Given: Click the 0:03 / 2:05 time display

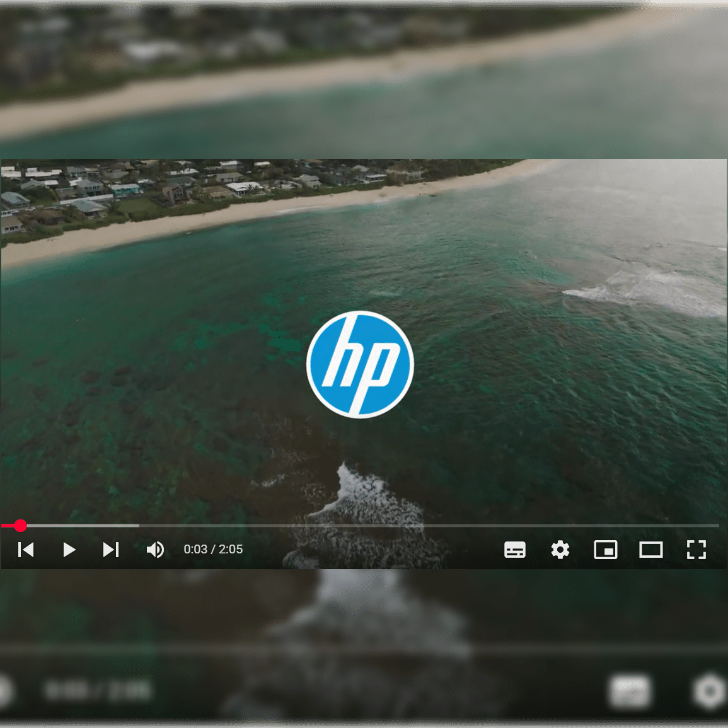Looking at the screenshot, I should pos(213,549).
